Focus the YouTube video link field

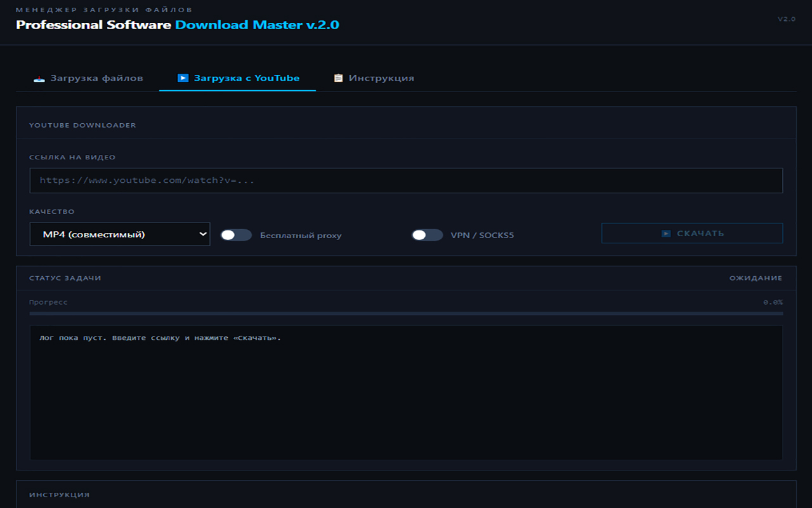click(406, 180)
